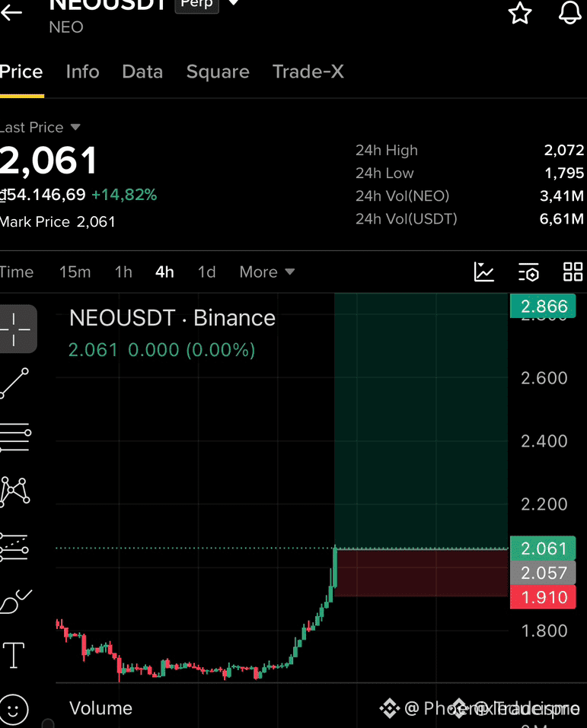Click the Perp contract badge
Viewport: 587px width, 728px height.
tap(196, 5)
